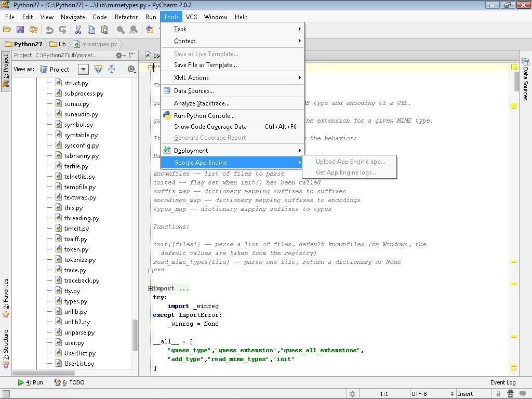Click mimetypes.py breadcrumb

96,44
